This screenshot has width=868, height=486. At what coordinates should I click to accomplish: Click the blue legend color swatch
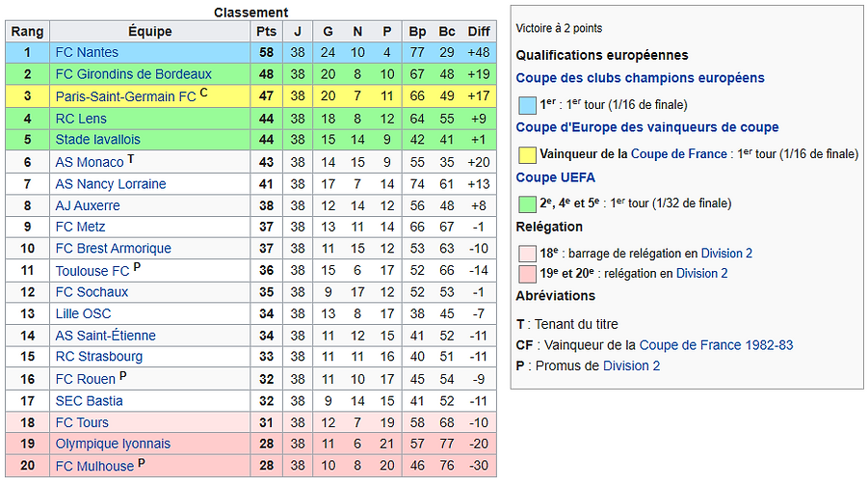527,105
